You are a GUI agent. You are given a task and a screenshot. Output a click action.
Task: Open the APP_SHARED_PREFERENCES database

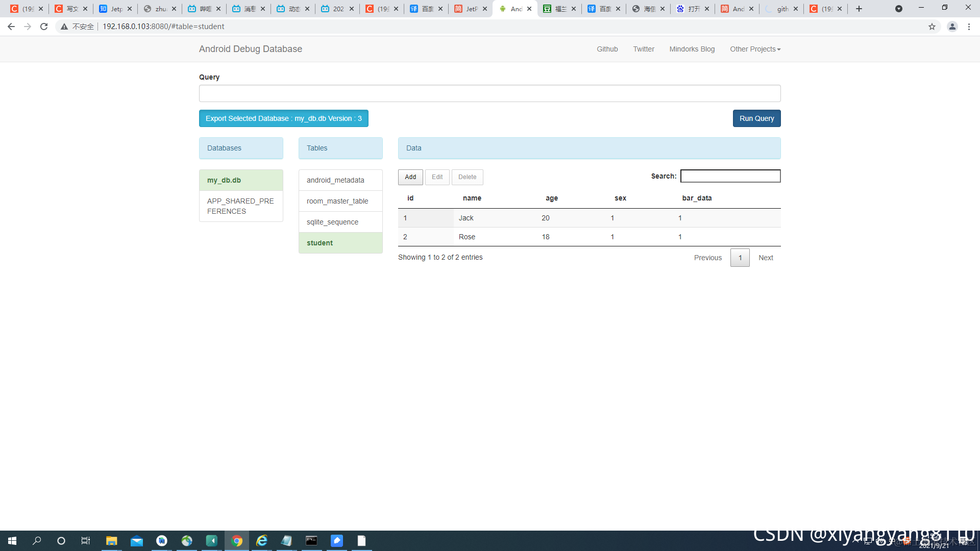240,206
